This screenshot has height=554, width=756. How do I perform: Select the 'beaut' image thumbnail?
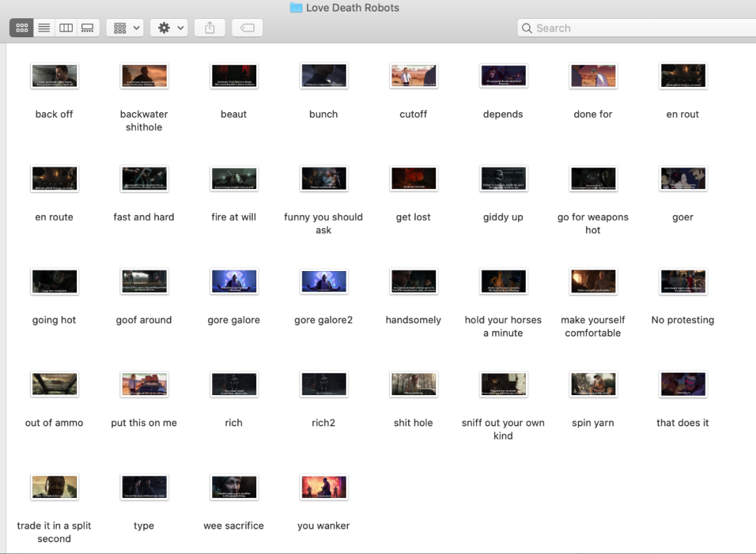[x=234, y=76]
